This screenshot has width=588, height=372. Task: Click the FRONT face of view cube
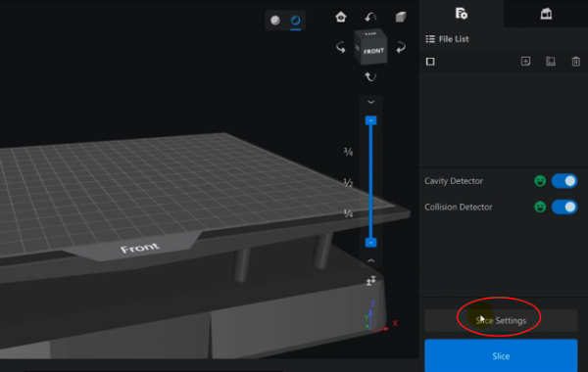point(373,51)
